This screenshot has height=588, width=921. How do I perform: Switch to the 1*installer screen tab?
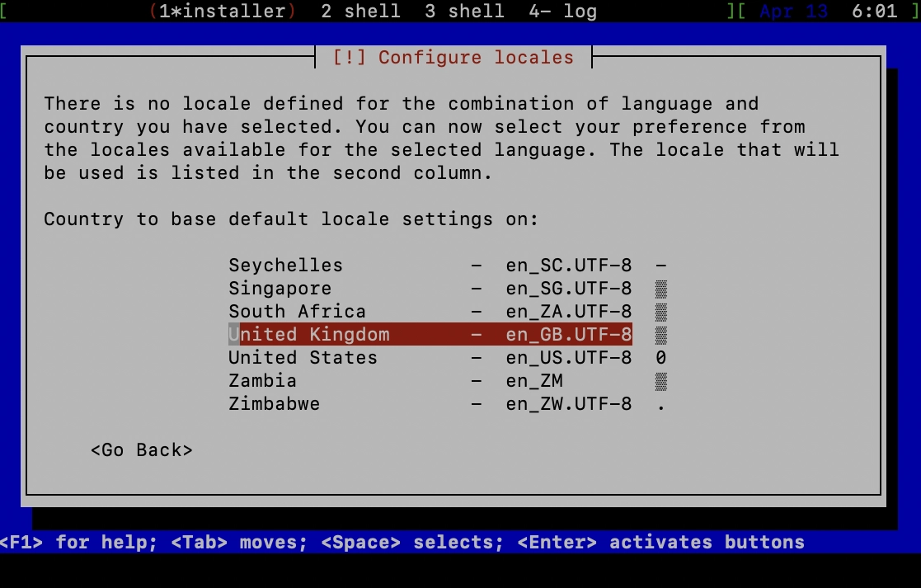tap(223, 12)
